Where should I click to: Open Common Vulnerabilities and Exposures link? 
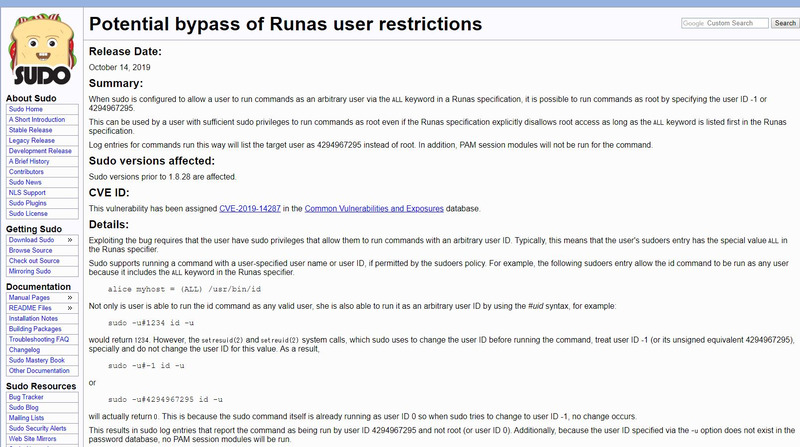(374, 209)
